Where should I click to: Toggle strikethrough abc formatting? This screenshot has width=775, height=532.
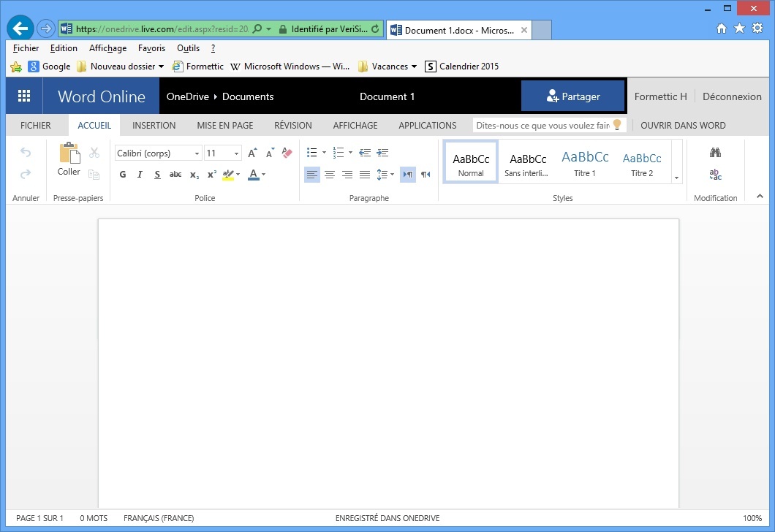[175, 175]
